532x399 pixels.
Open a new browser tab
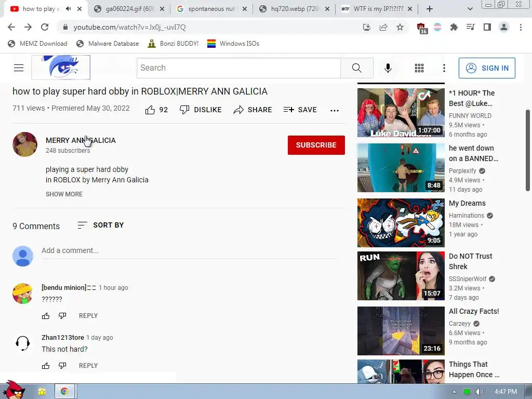[x=430, y=9]
